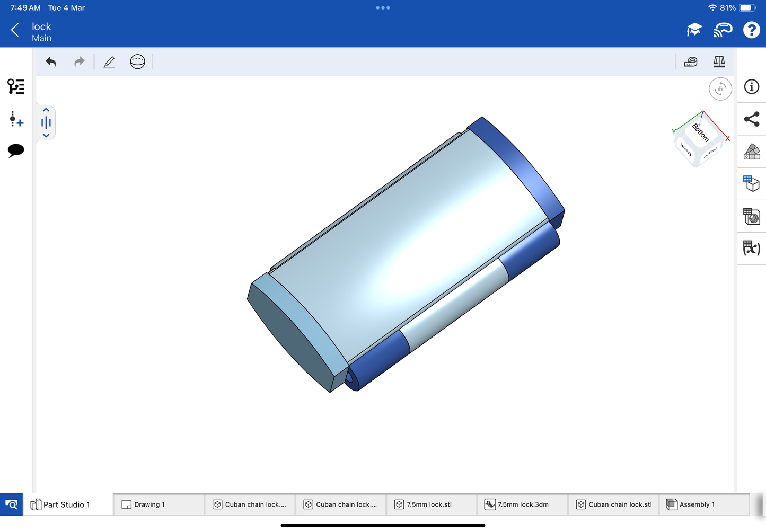
Task: Open Mass properties scale tool
Action: click(x=719, y=62)
